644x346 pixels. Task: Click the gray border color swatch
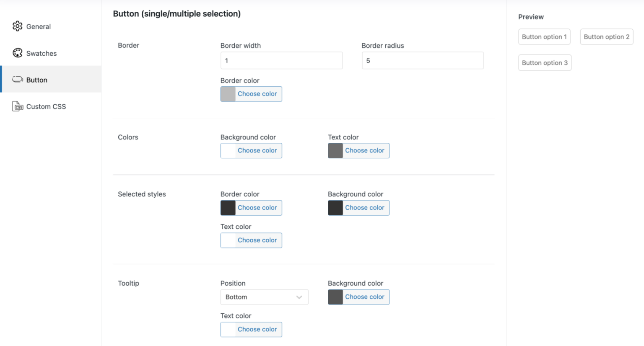pyautogui.click(x=228, y=94)
